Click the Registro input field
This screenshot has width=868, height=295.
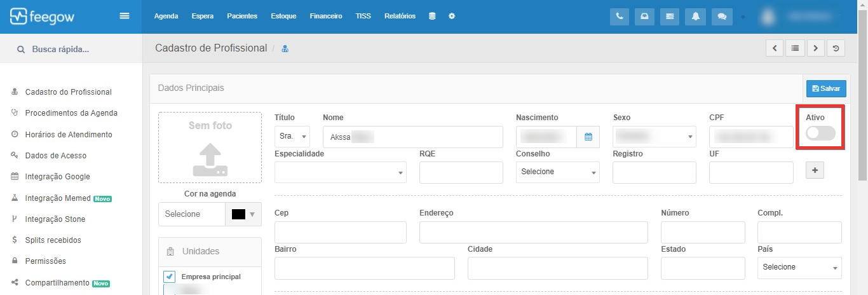point(654,172)
